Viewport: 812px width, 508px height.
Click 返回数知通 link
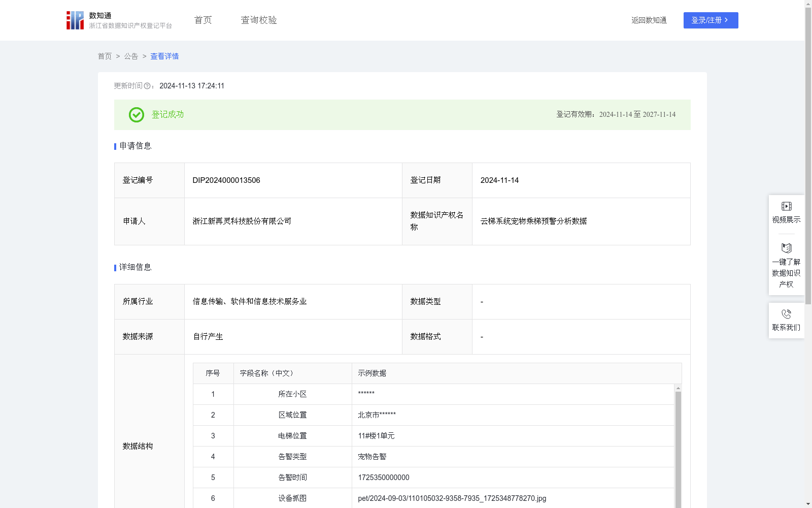pos(649,20)
